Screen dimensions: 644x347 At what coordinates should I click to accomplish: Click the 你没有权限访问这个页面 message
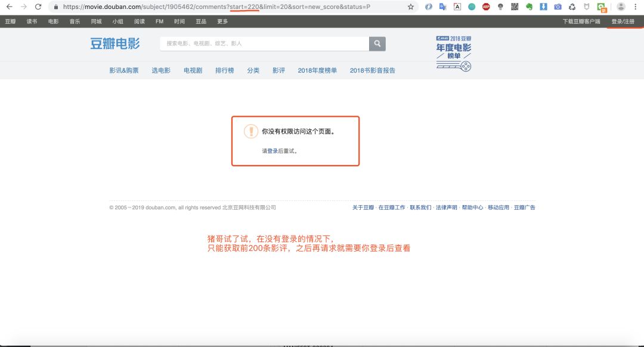tap(299, 131)
